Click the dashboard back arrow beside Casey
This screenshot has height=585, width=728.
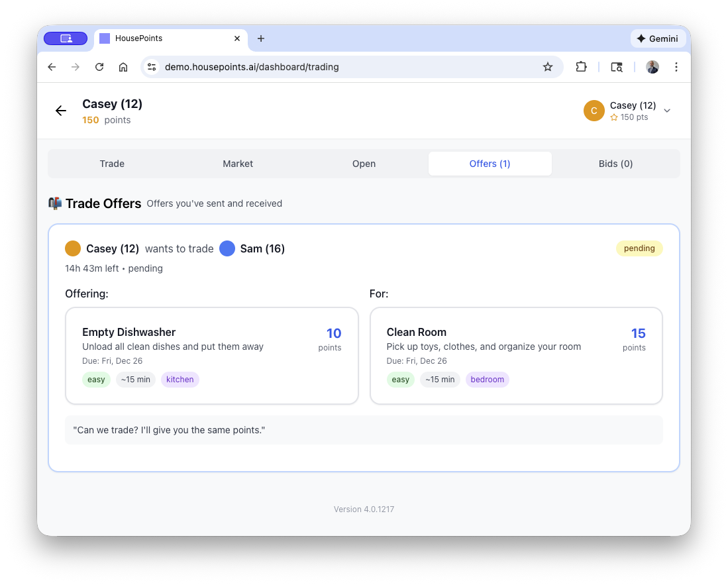point(61,111)
